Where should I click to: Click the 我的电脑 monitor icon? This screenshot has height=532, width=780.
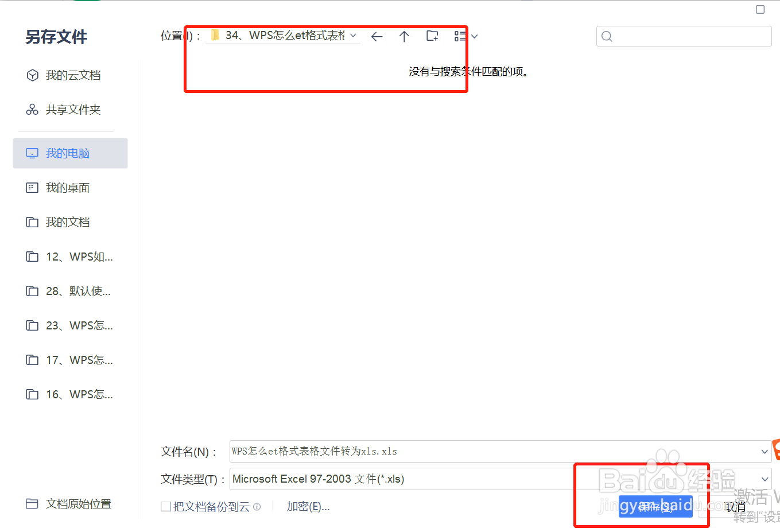click(32, 153)
